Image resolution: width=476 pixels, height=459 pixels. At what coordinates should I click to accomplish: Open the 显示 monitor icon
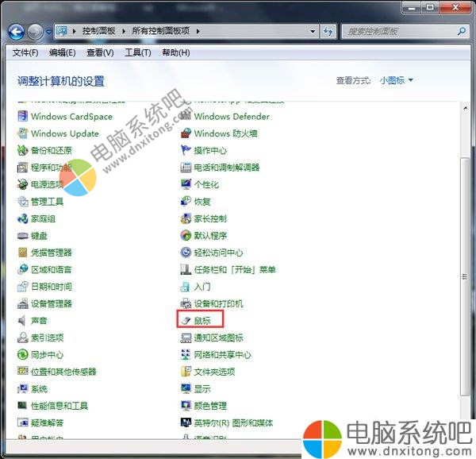[x=186, y=388]
